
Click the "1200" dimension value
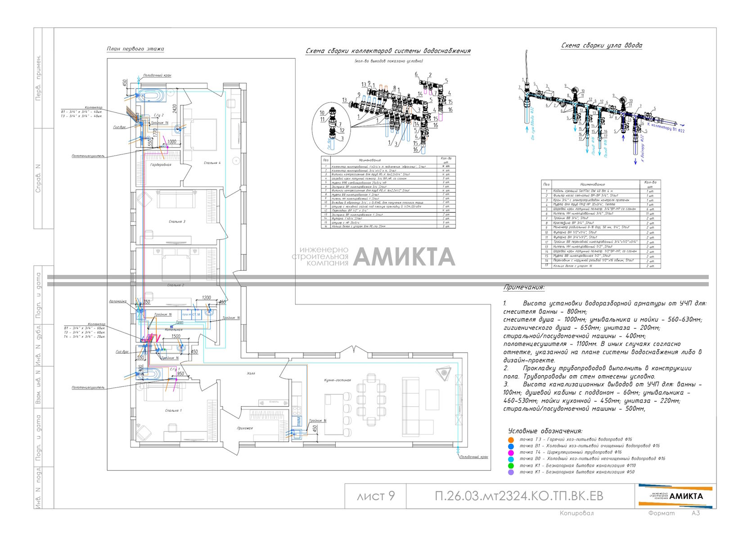coord(206,298)
